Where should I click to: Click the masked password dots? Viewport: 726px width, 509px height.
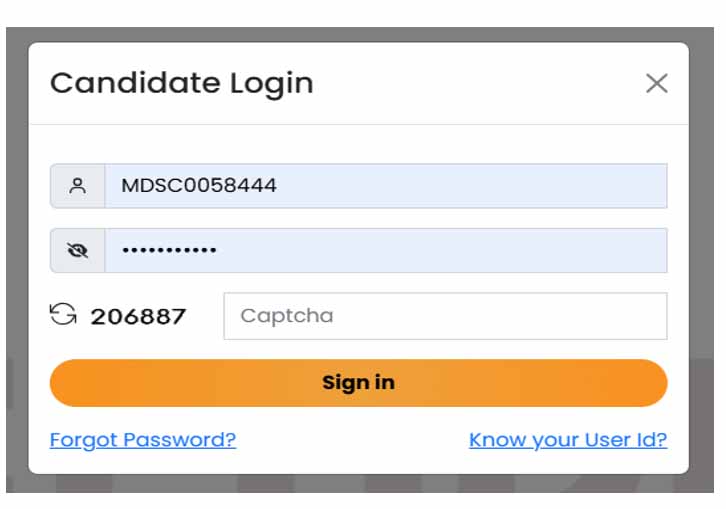tap(169, 251)
